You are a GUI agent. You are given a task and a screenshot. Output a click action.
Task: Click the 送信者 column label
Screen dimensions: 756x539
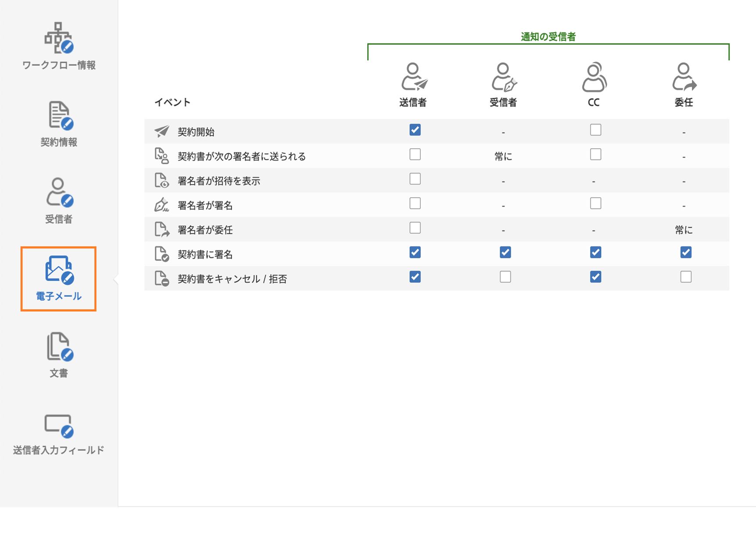(413, 103)
